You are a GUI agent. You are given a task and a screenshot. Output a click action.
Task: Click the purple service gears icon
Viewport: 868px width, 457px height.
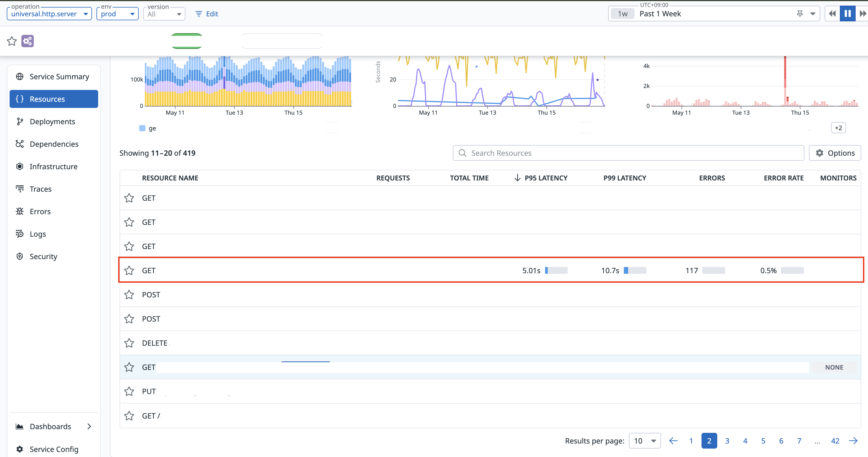(28, 41)
